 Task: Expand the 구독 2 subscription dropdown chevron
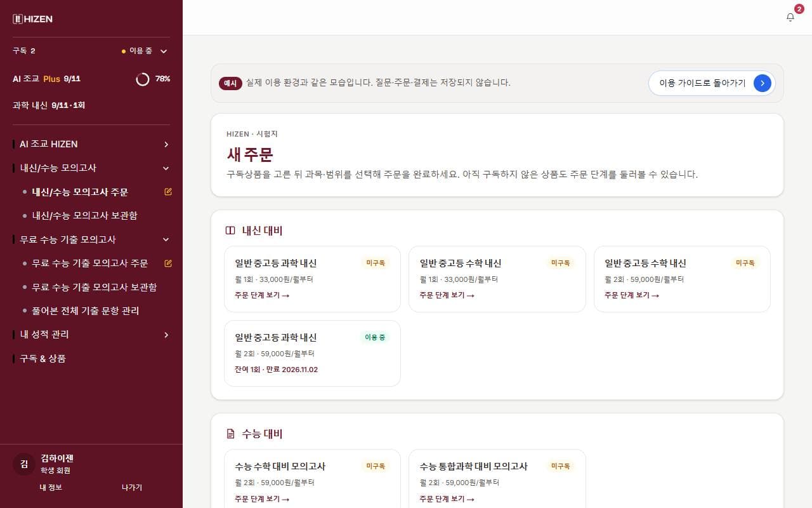[x=164, y=51]
